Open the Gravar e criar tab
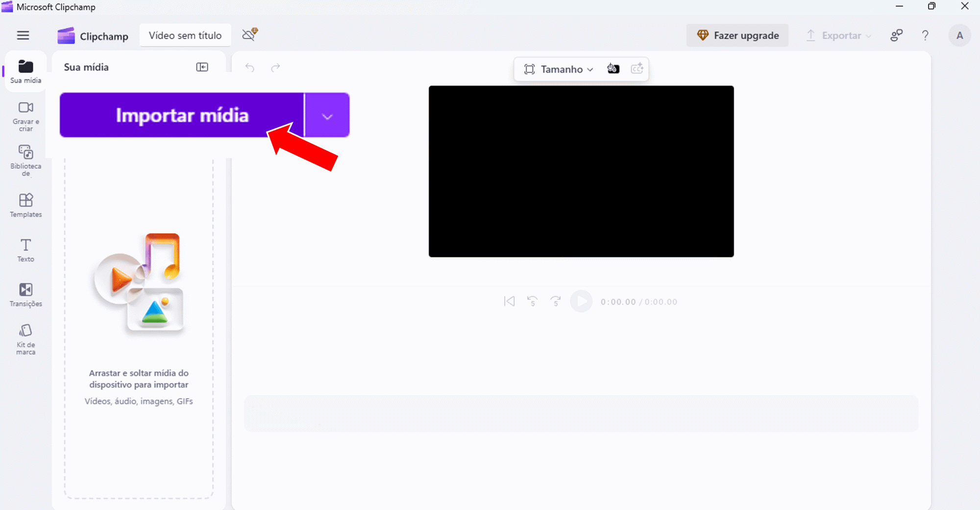The image size is (980, 510). 25,116
